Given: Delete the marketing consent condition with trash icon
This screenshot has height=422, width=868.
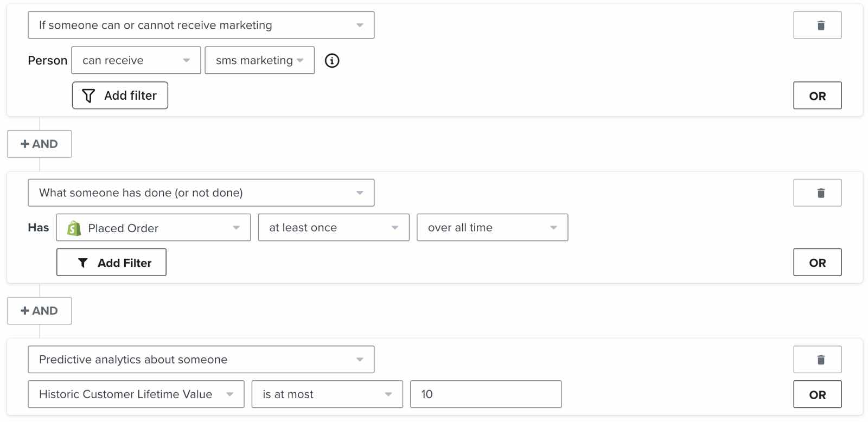Looking at the screenshot, I should coord(817,25).
